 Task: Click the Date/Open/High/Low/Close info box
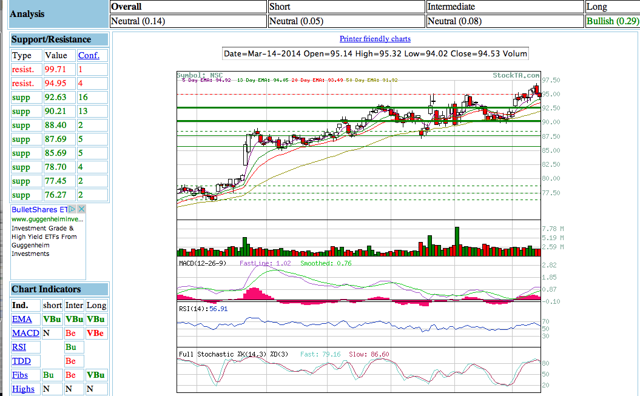(375, 54)
